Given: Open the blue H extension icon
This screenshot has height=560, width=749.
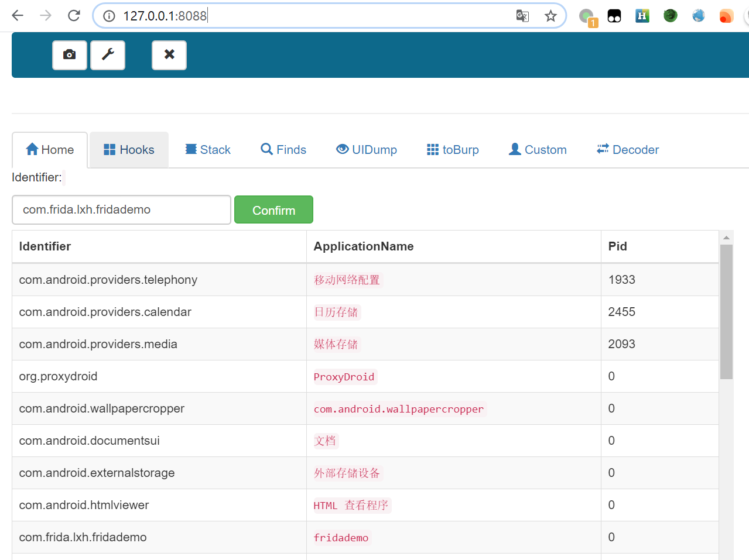Looking at the screenshot, I should click(x=642, y=16).
